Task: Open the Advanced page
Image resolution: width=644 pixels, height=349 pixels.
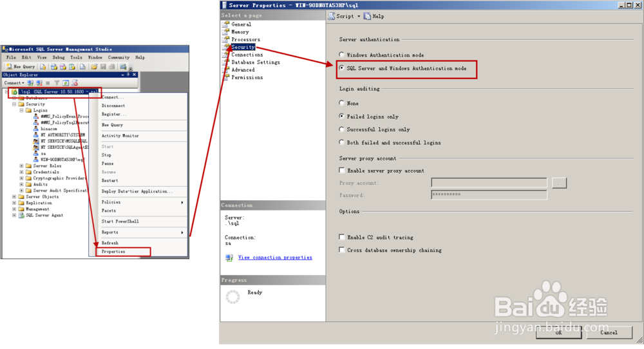Action: pos(243,70)
